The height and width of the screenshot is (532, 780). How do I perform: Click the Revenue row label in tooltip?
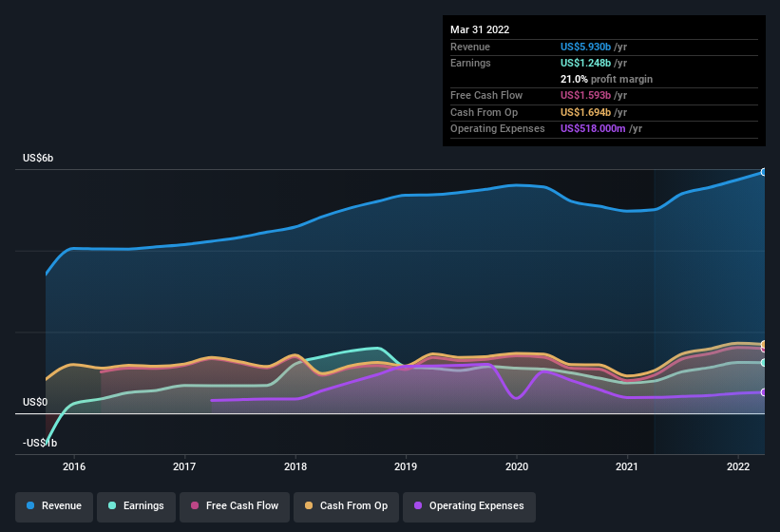pyautogui.click(x=470, y=47)
